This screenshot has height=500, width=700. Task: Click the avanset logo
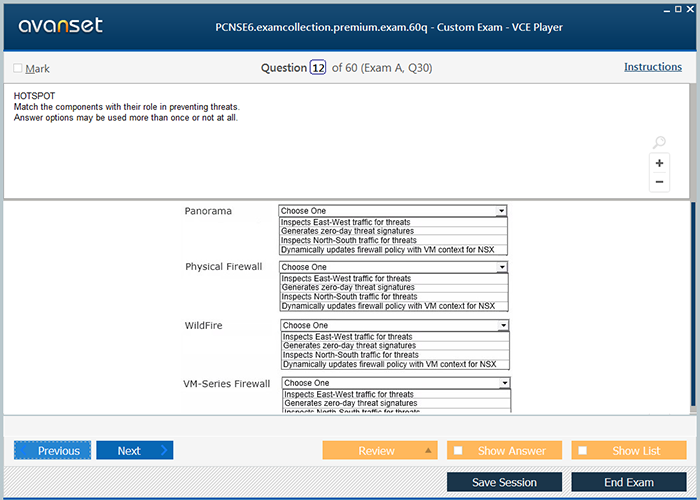pyautogui.click(x=58, y=26)
